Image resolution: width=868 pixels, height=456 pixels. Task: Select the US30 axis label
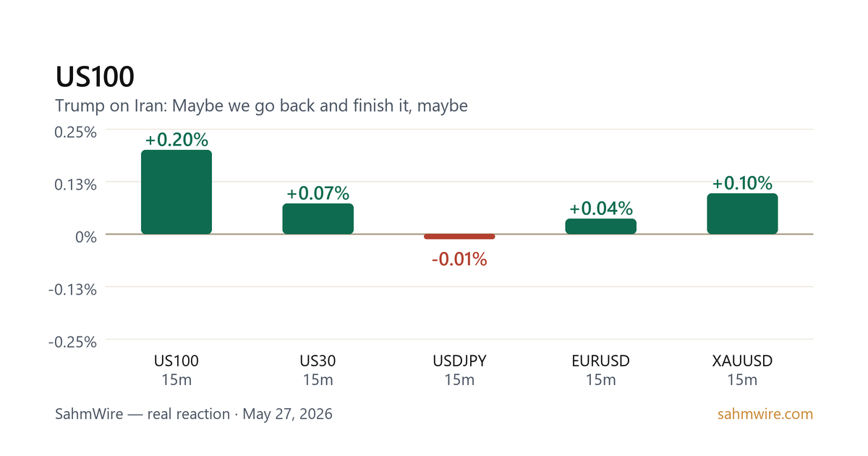[x=318, y=360]
